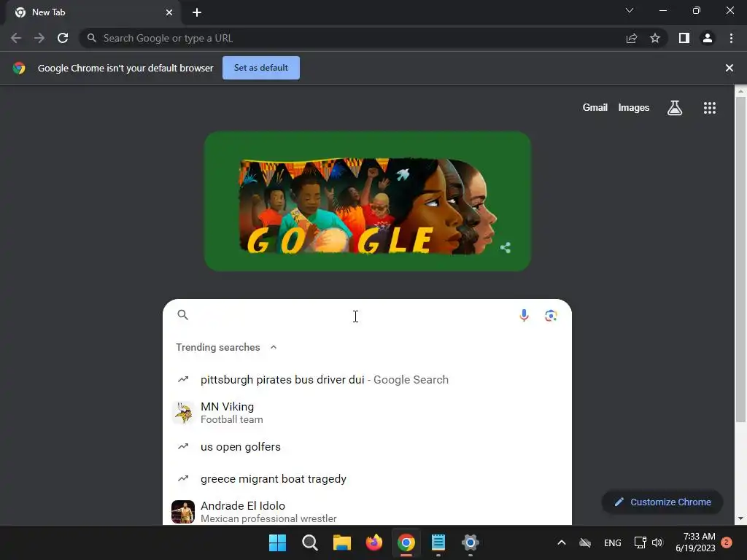
Task: Bookmark this tab with the star icon
Action: [655, 38]
